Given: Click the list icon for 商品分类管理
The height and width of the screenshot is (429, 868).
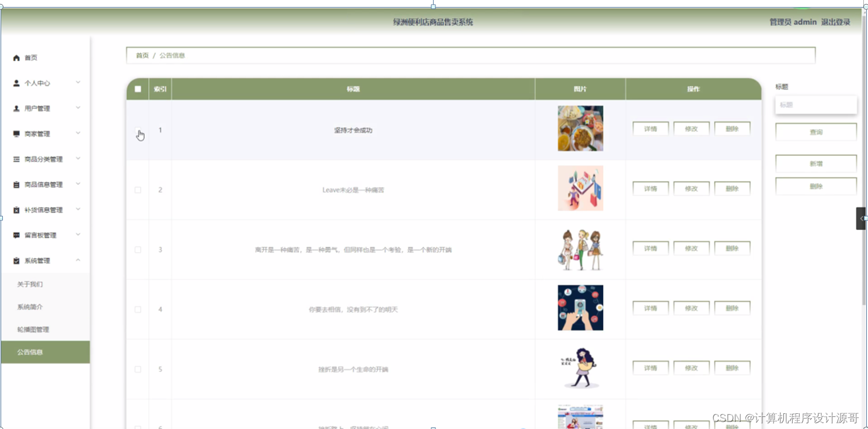Looking at the screenshot, I should [16, 159].
